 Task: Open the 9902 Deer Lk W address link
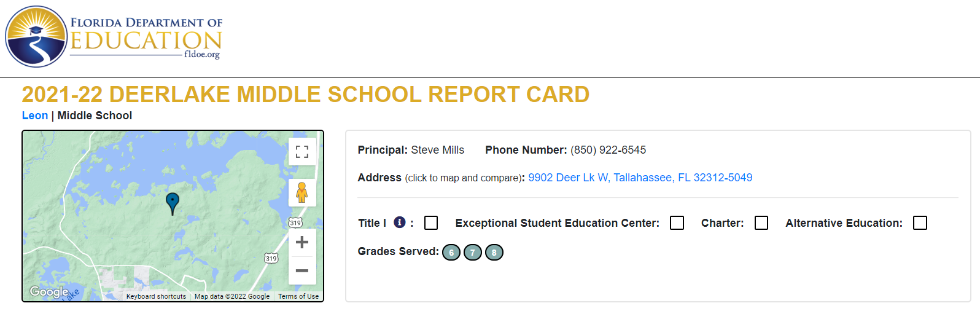pyautogui.click(x=640, y=178)
